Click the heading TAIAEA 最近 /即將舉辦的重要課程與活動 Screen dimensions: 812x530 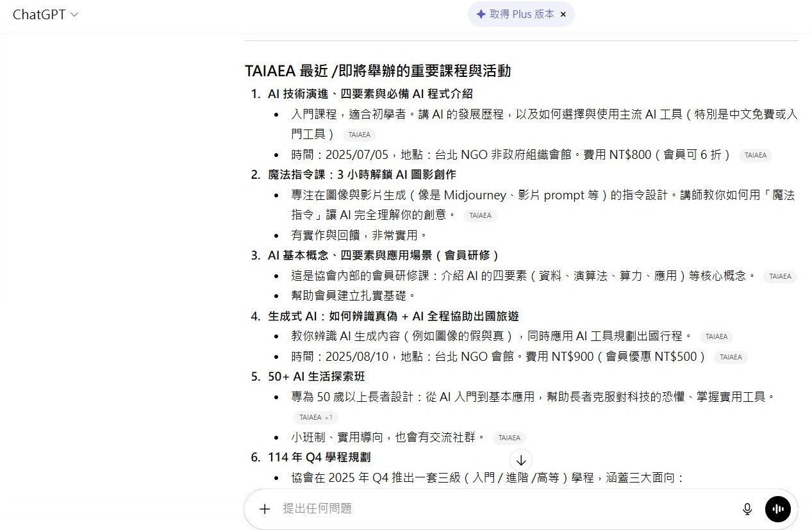(377, 70)
